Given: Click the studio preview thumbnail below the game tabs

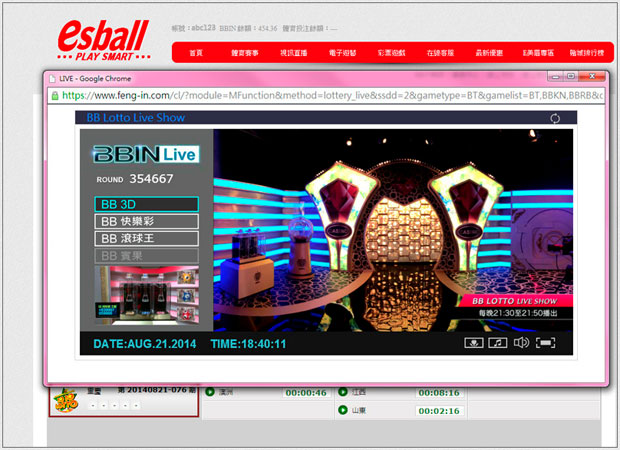Looking at the screenshot, I should (x=147, y=295).
